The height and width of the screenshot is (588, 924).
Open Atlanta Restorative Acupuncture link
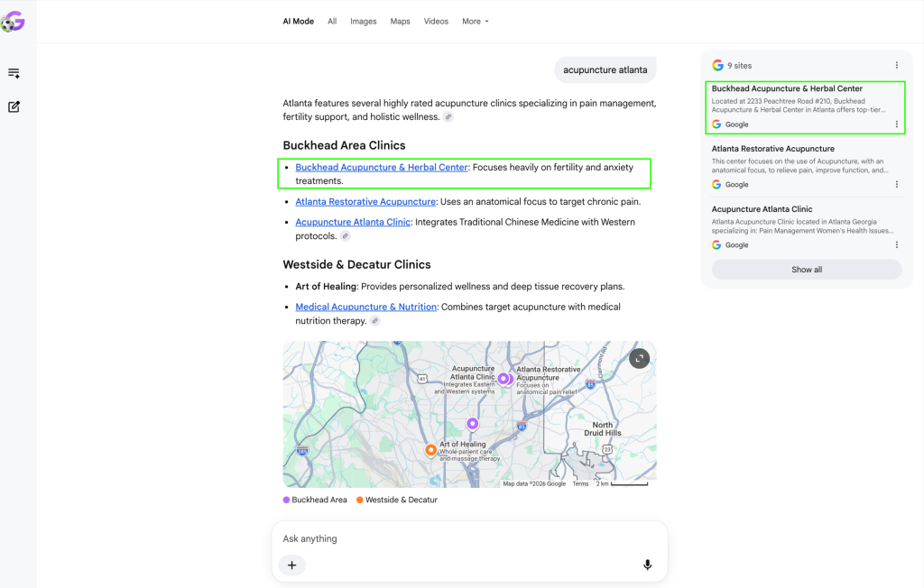[365, 201]
